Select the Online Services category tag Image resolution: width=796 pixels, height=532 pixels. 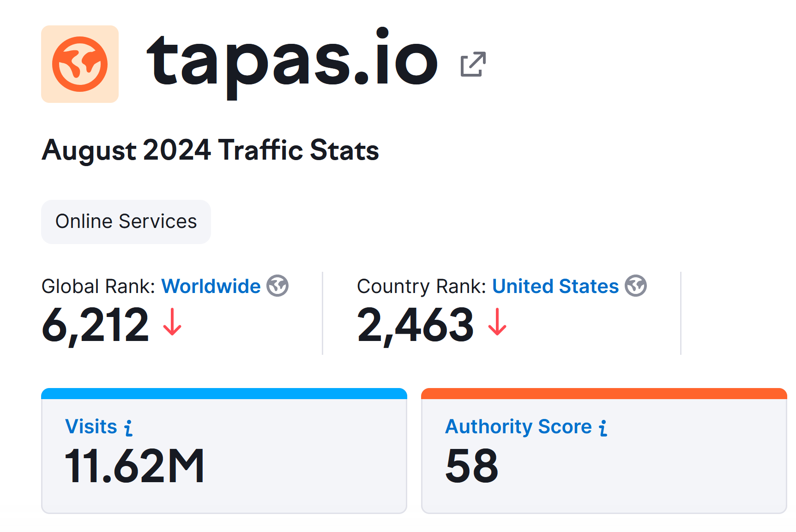(126, 221)
